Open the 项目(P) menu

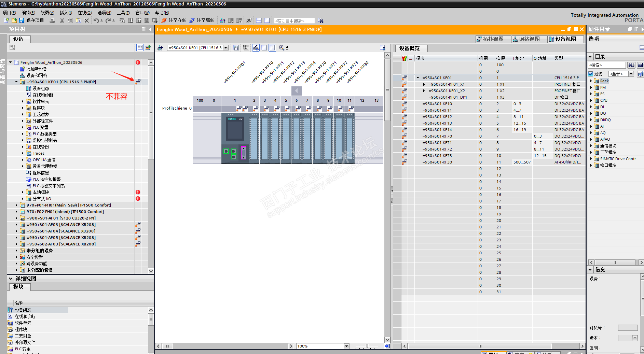pos(9,13)
